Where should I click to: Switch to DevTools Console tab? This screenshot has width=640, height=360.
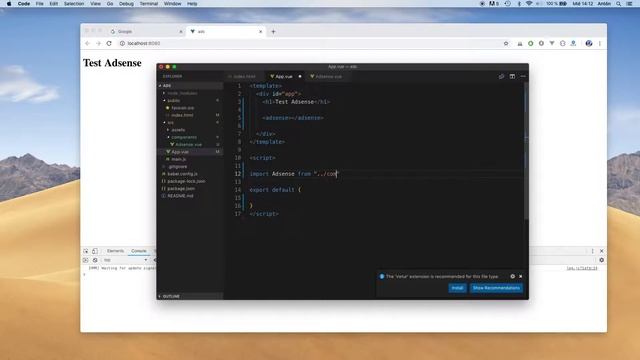(139, 251)
